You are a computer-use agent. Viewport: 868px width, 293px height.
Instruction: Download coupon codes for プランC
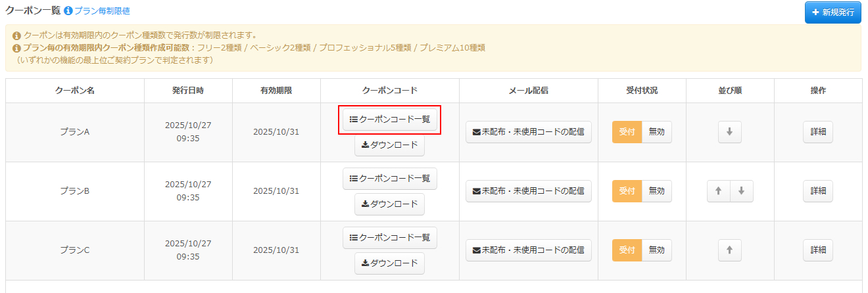pyautogui.click(x=389, y=263)
